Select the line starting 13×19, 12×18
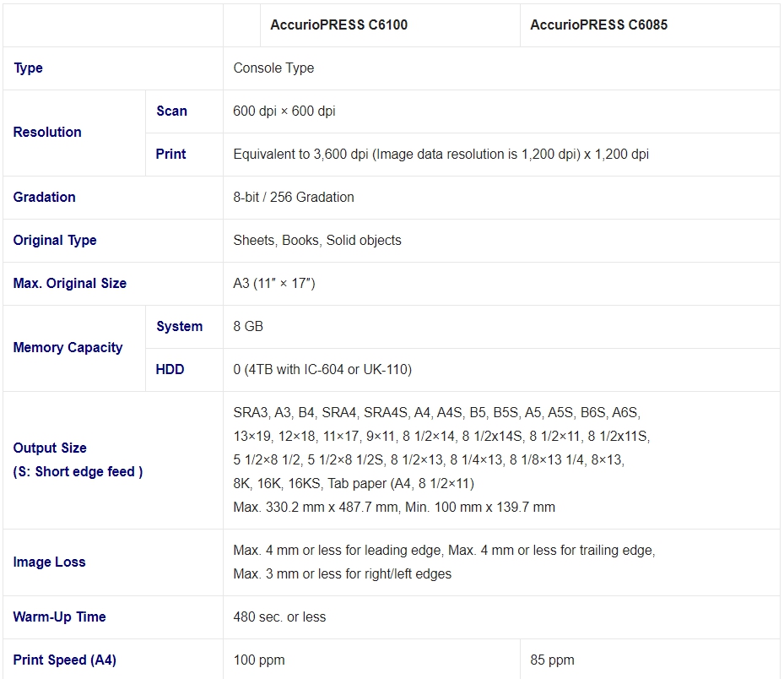Screen dimensions: 784x679 pyautogui.click(x=441, y=437)
